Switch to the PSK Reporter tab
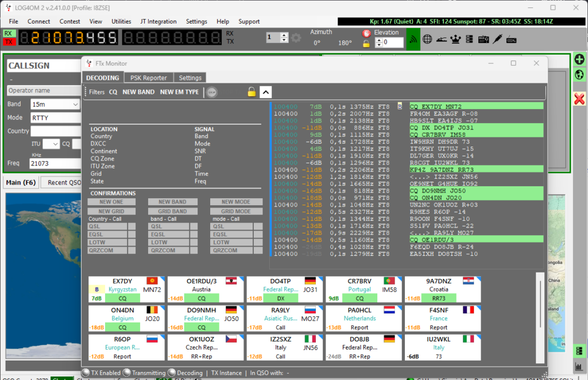Screen dimensions: 588x380 pos(149,78)
